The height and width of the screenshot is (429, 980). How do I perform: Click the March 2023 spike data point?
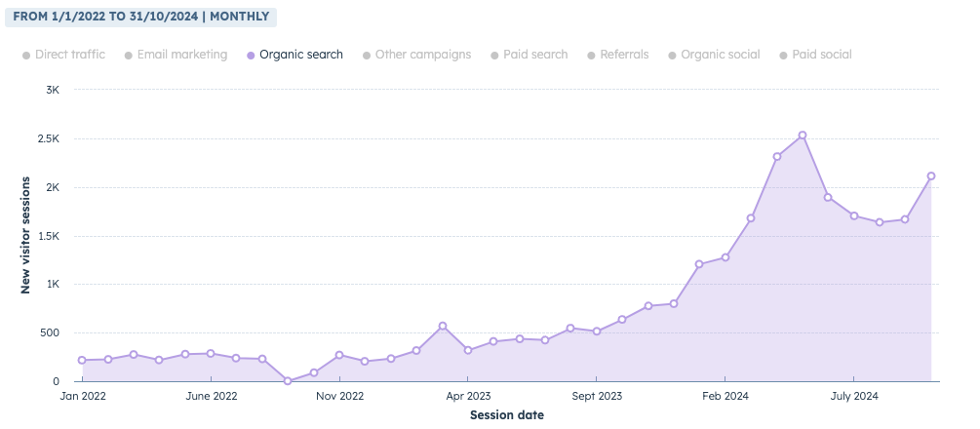[x=442, y=327]
